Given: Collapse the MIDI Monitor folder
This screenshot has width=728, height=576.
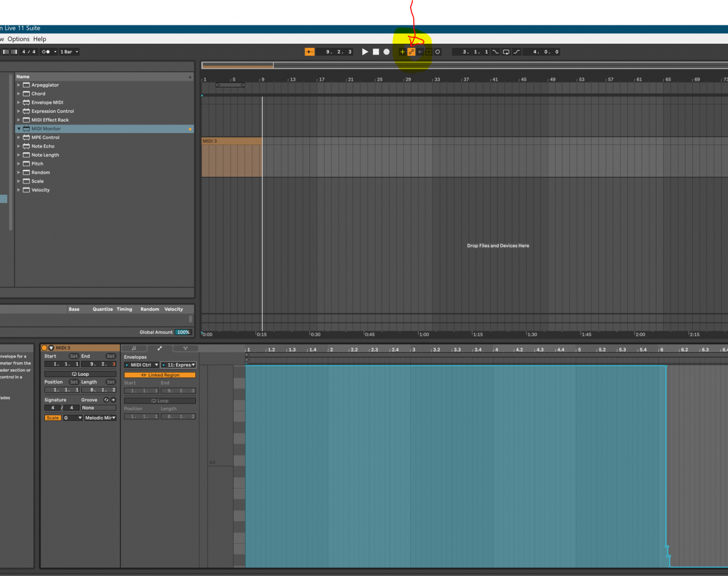Looking at the screenshot, I should click(19, 129).
